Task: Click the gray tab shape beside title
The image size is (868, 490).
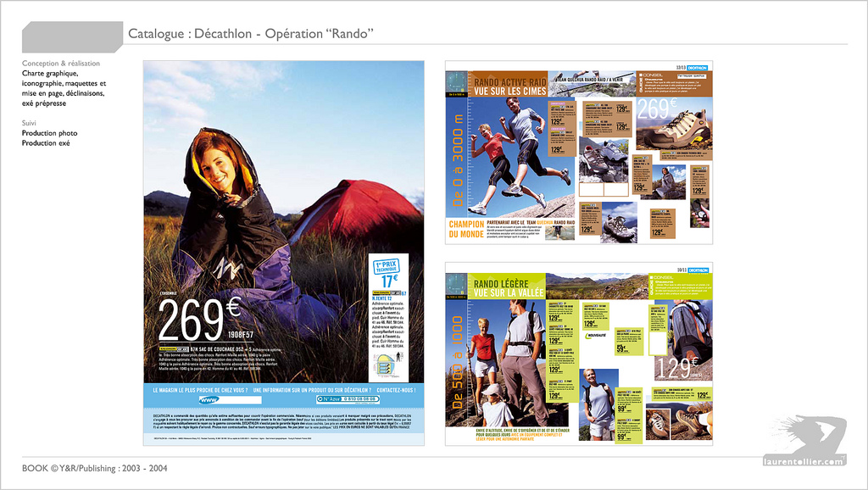Action: pyautogui.click(x=72, y=37)
